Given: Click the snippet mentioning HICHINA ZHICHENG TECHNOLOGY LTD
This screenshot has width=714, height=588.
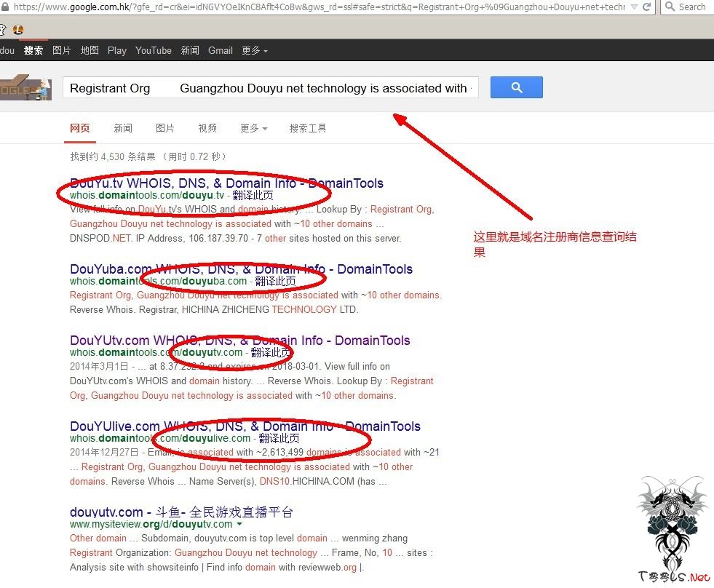Looking at the screenshot, I should coord(214,310).
